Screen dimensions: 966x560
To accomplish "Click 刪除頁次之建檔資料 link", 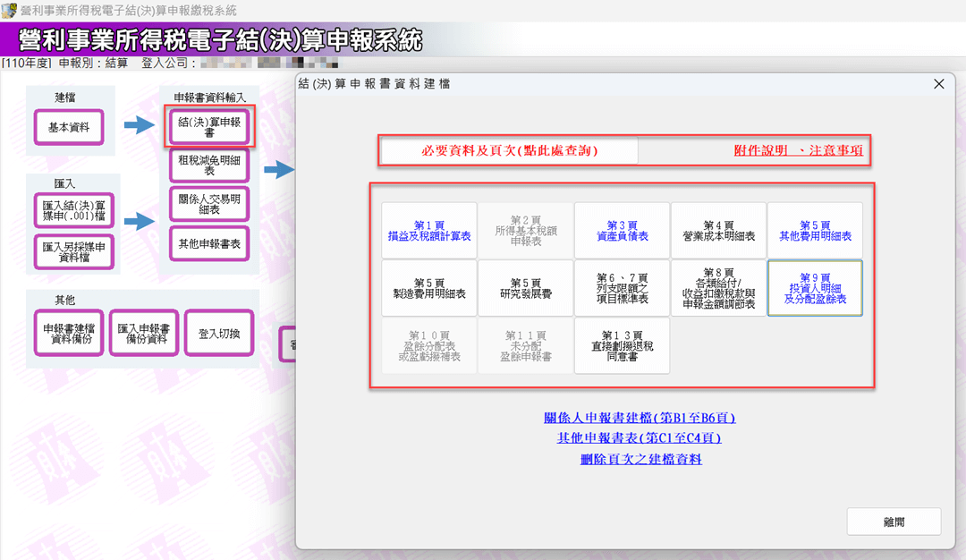I will 640,459.
